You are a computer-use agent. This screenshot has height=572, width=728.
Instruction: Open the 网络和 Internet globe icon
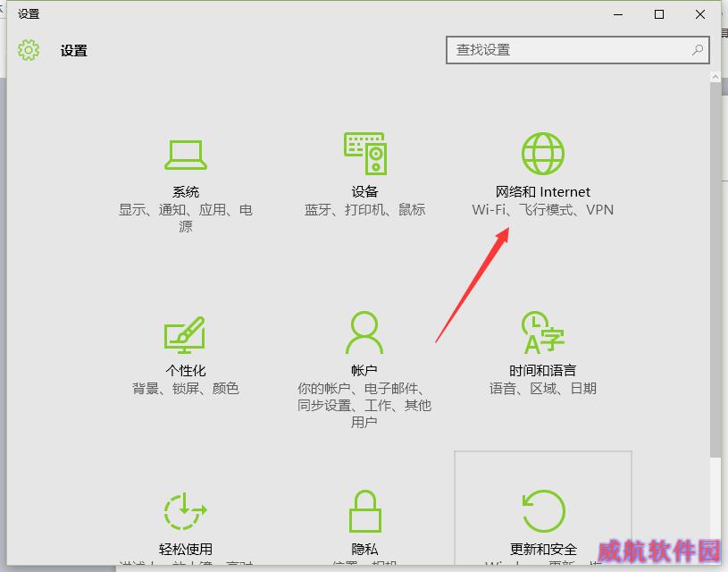[x=543, y=154]
